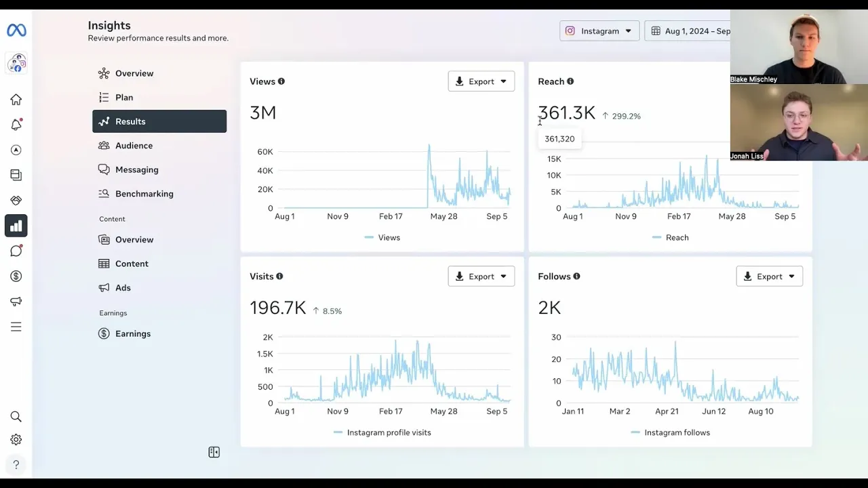Viewport: 868px width, 488px height.
Task: Open Overview under Content heading
Action: [159, 240]
